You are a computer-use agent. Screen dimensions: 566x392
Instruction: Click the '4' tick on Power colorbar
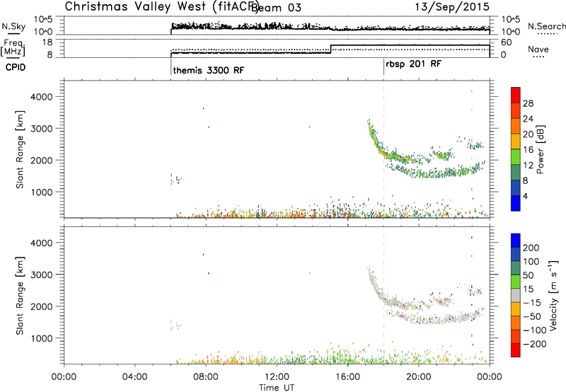coord(525,196)
